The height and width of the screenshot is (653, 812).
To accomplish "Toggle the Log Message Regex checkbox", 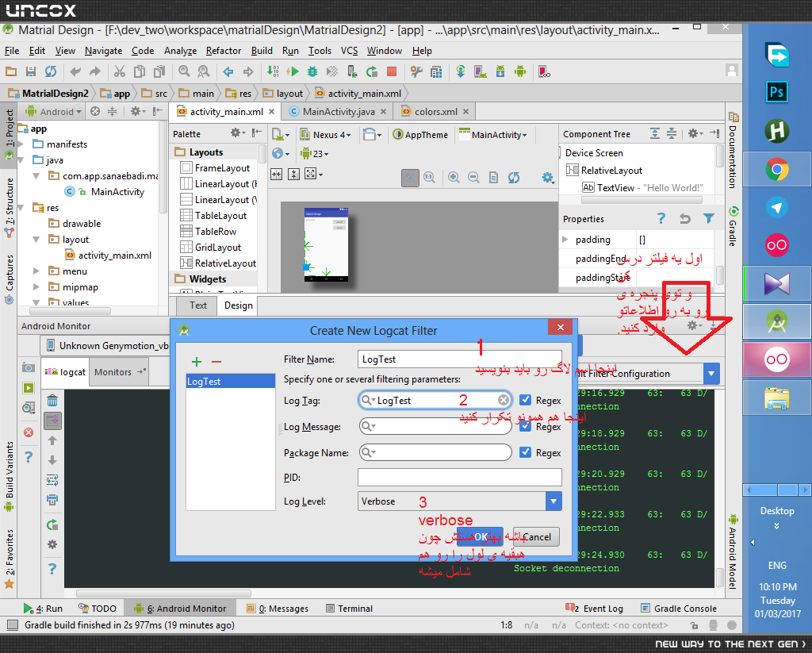I will [x=525, y=426].
